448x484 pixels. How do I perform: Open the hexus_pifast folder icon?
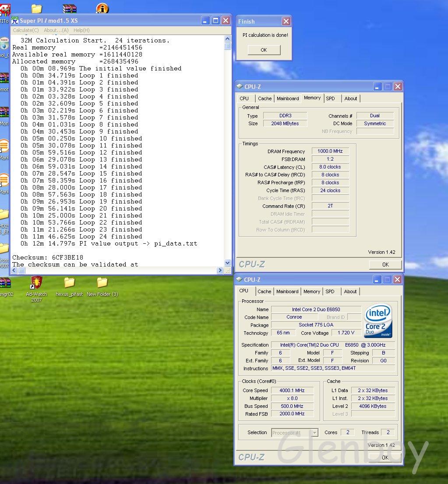tap(69, 282)
